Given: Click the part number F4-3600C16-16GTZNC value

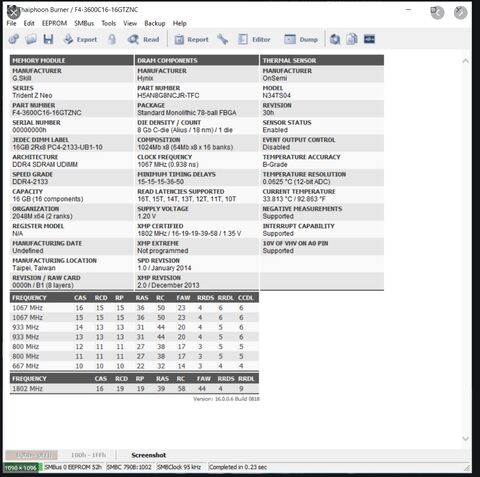Looking at the screenshot, I should coord(47,113).
